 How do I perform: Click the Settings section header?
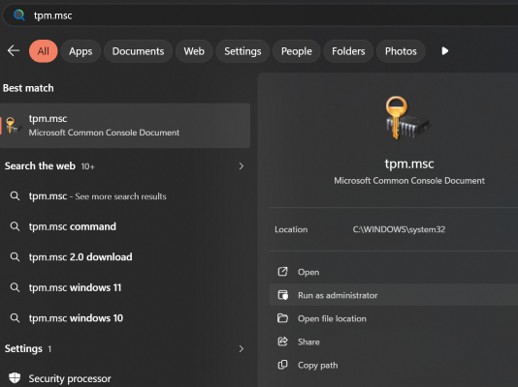[23, 349]
